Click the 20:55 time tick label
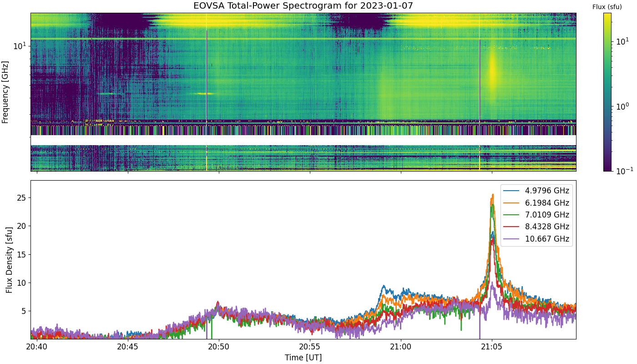637x364 pixels. [310, 347]
